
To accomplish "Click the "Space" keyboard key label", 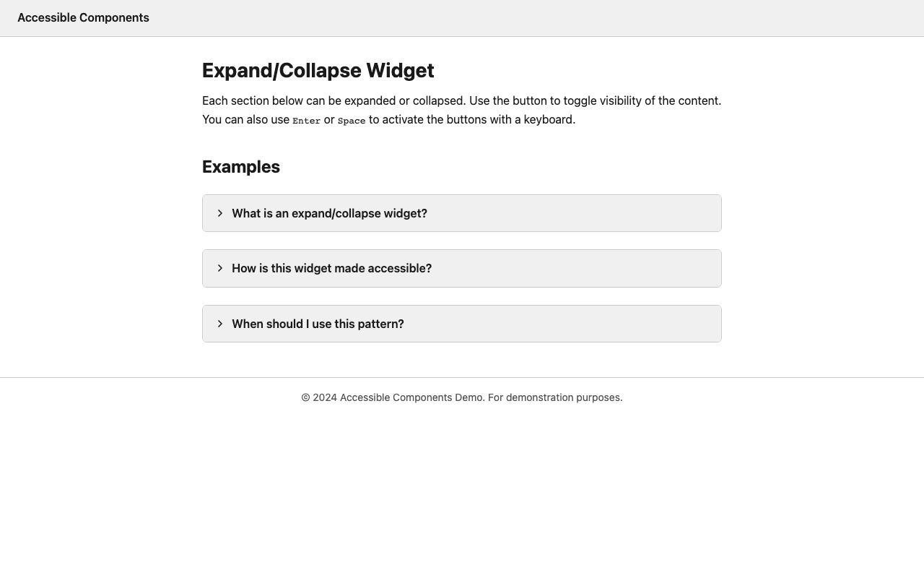I will point(352,121).
